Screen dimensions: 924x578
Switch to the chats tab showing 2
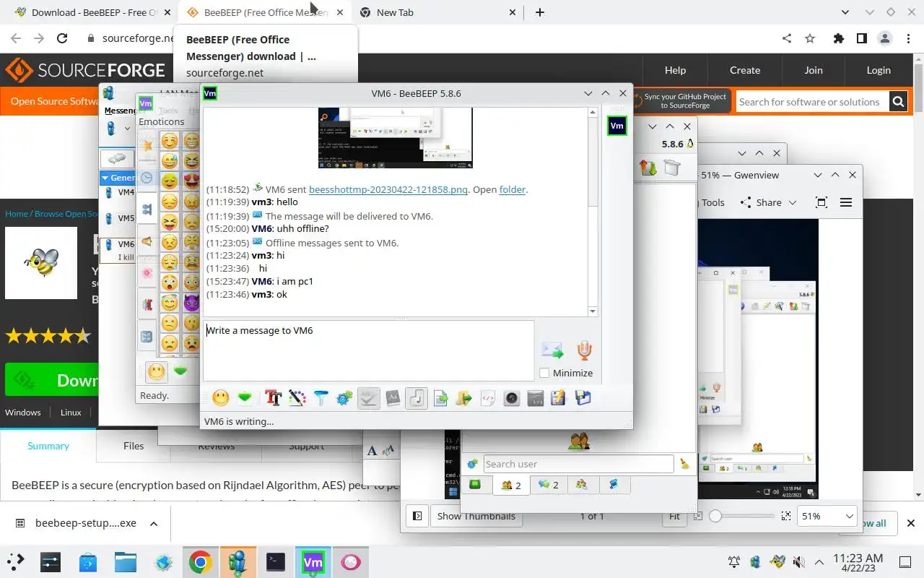click(x=549, y=485)
